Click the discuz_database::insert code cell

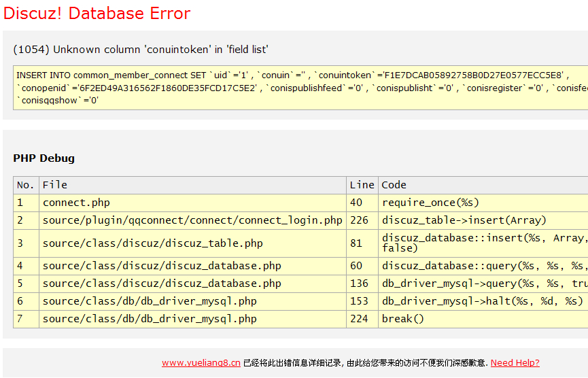click(x=483, y=243)
